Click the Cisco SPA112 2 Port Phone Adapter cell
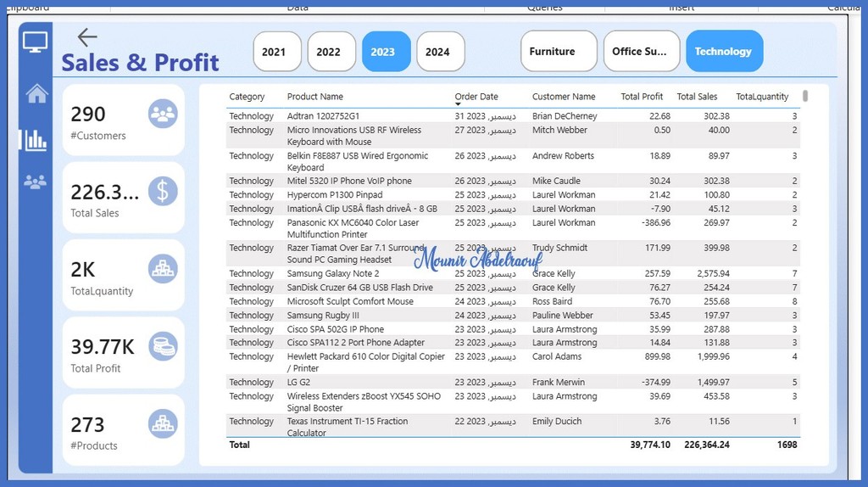 tap(355, 343)
